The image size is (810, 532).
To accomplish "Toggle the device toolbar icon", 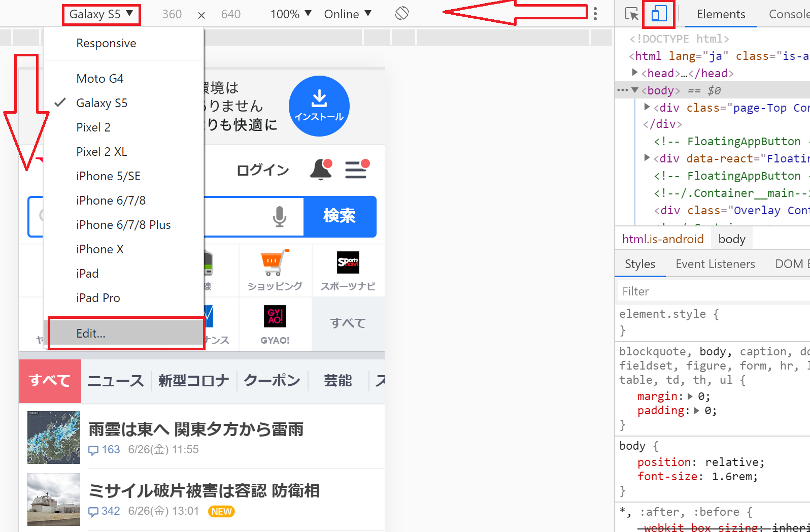I will click(659, 14).
